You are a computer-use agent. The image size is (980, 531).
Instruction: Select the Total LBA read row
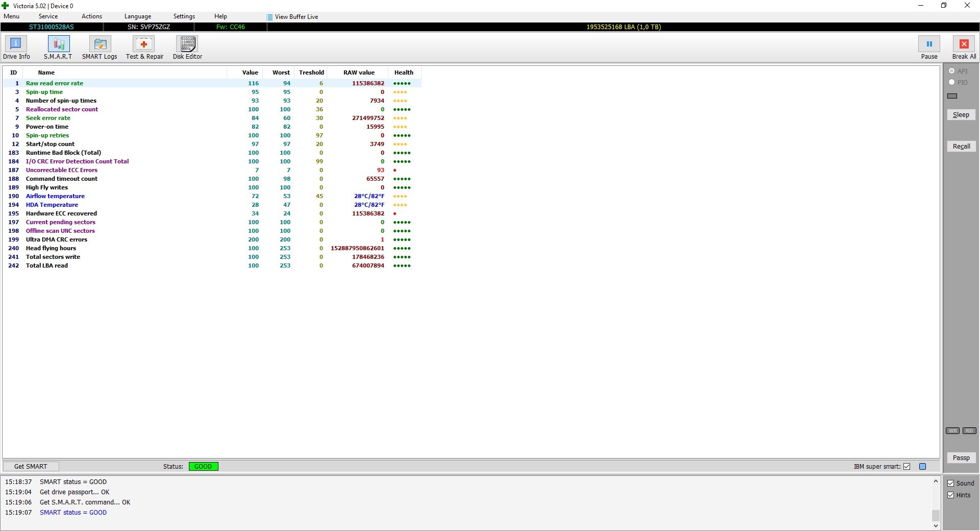212,265
